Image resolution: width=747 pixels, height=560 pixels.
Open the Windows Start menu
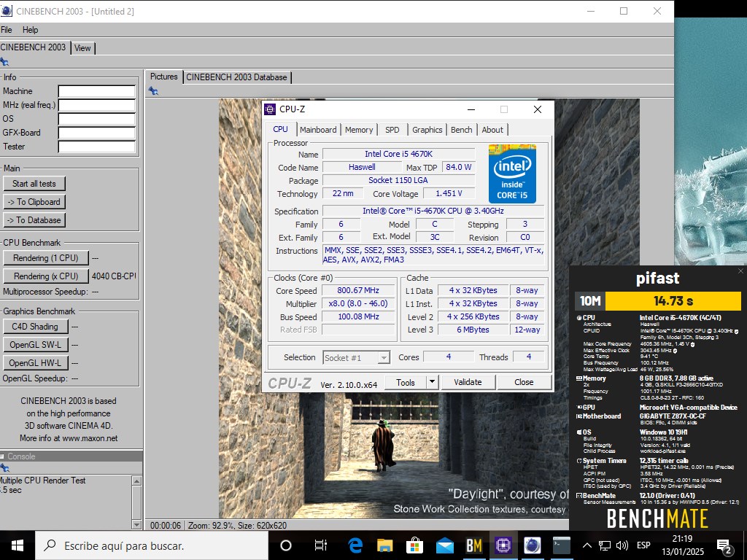pos(18,545)
